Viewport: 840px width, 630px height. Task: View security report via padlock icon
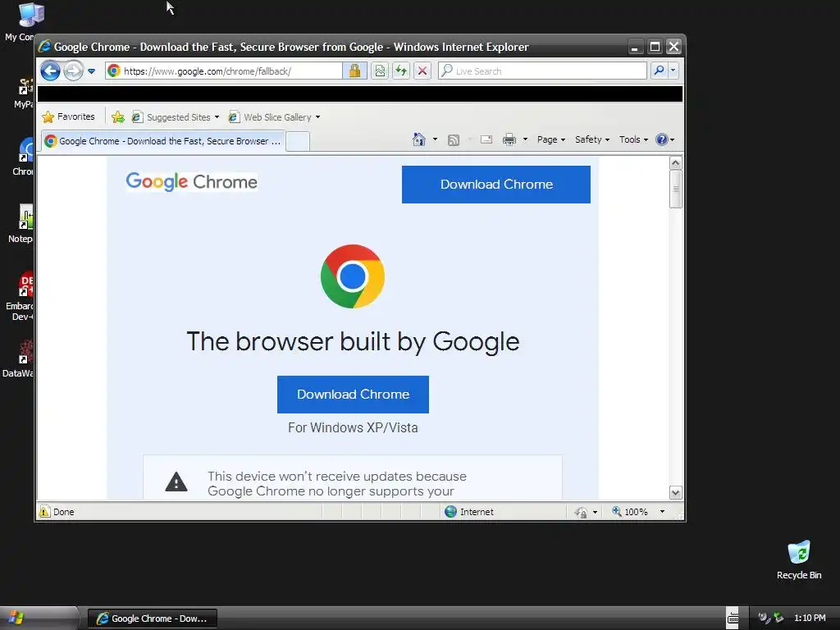tap(354, 71)
